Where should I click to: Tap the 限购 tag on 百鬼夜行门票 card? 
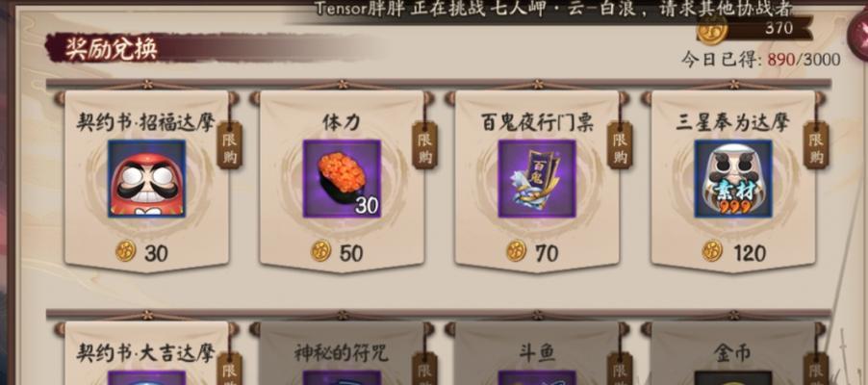click(x=620, y=145)
